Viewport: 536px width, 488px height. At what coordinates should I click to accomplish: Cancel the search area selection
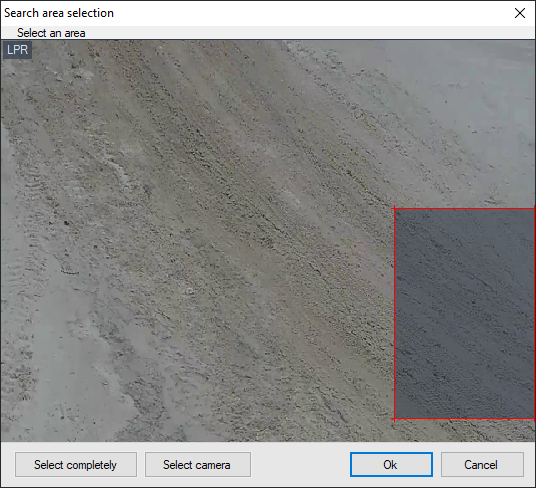(482, 464)
